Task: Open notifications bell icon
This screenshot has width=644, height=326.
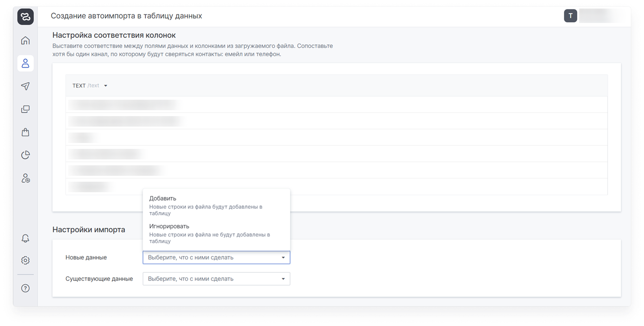Action: [26, 238]
